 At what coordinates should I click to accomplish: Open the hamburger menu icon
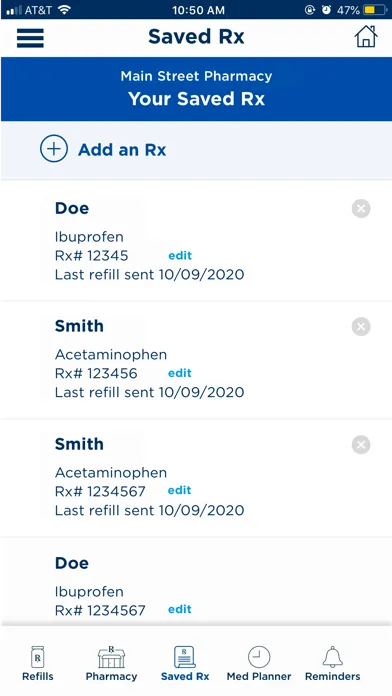pos(30,38)
